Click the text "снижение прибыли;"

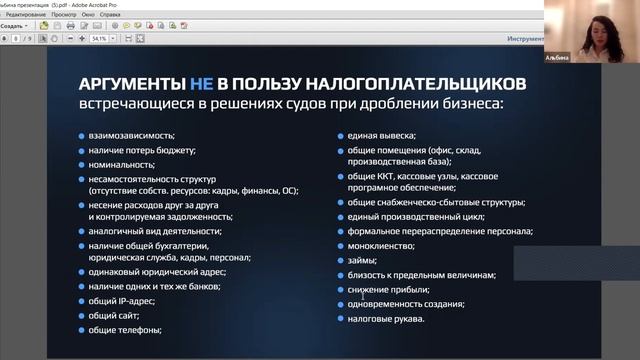click(x=389, y=290)
